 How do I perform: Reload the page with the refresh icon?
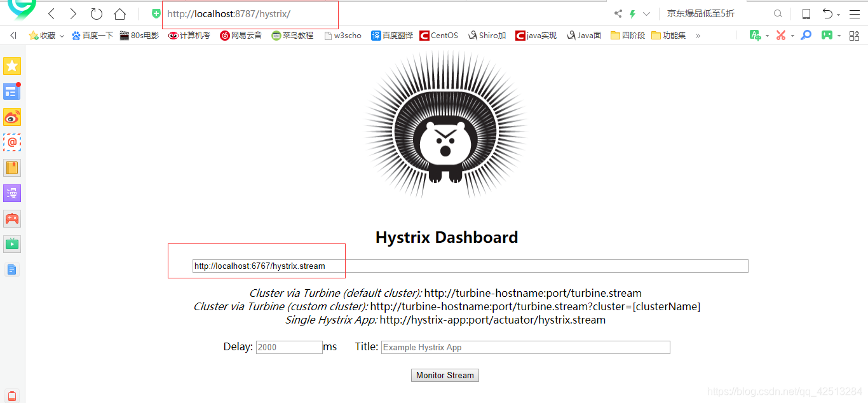tap(97, 14)
